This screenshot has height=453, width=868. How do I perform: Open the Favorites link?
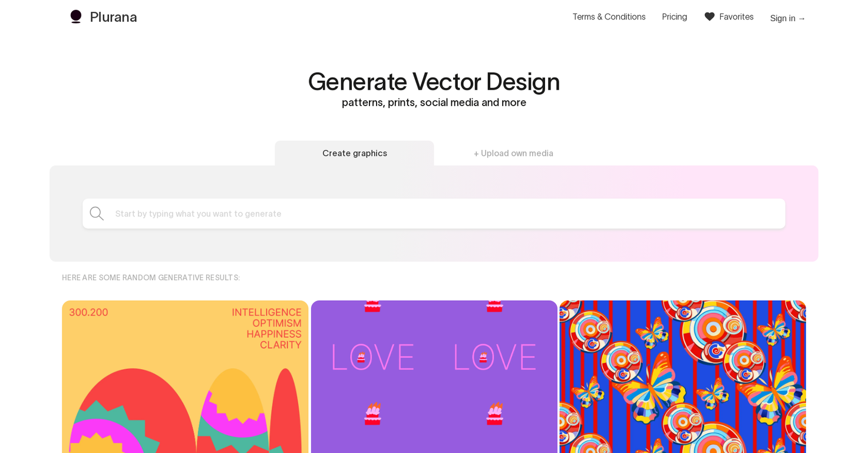tap(736, 17)
